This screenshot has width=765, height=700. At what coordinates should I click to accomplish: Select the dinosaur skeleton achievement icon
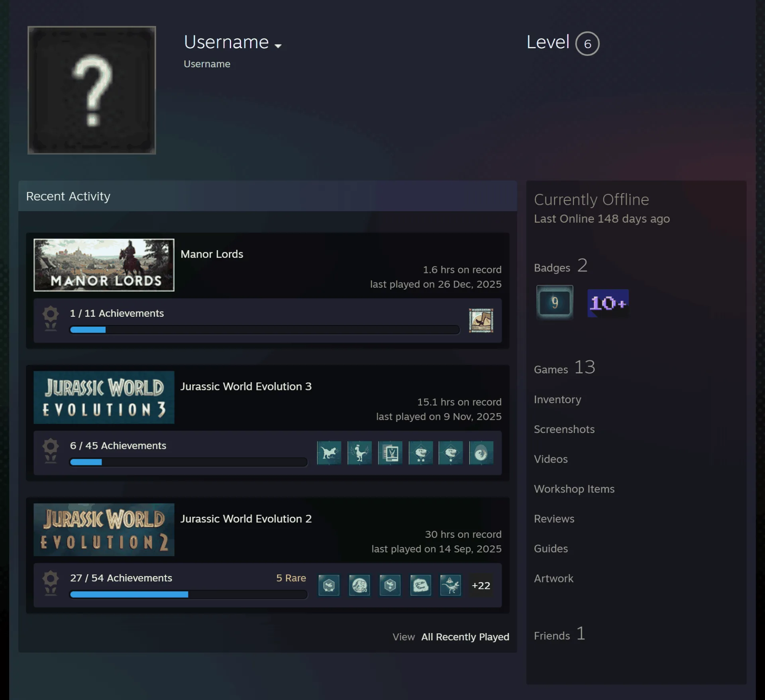pyautogui.click(x=451, y=585)
